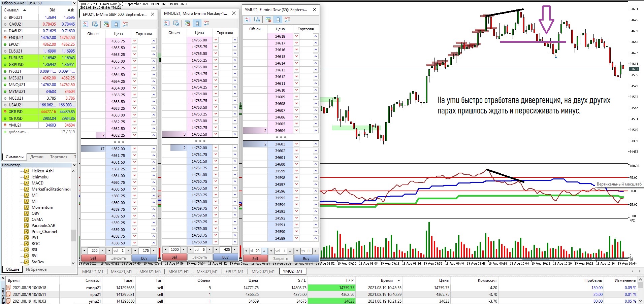The width and height of the screenshot is (644, 304).
Task: Click Закрыть in the EPU21 depth window
Action: [119, 258]
